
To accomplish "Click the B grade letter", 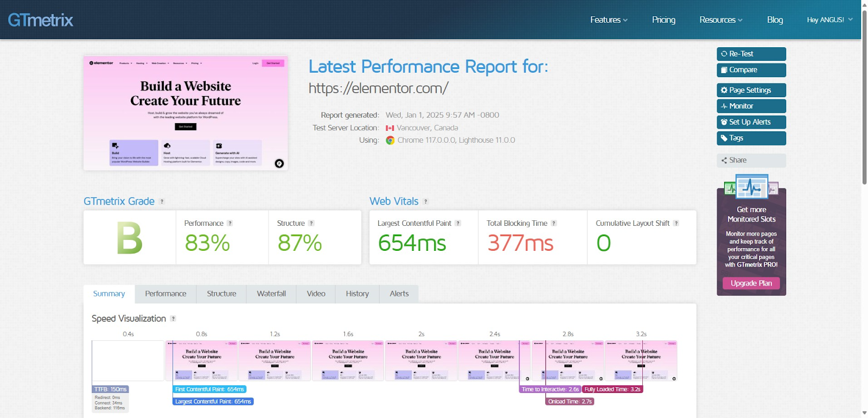I will 130,238.
